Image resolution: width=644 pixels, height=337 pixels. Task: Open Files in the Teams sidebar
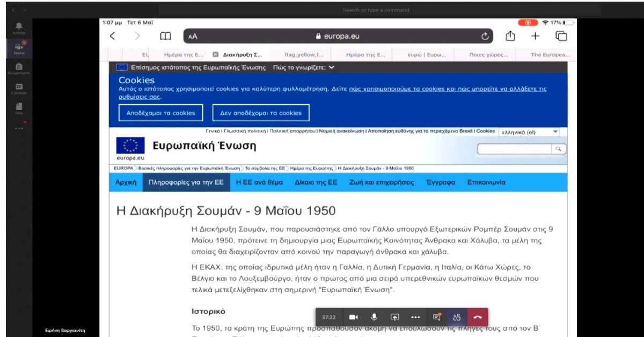pos(19,108)
